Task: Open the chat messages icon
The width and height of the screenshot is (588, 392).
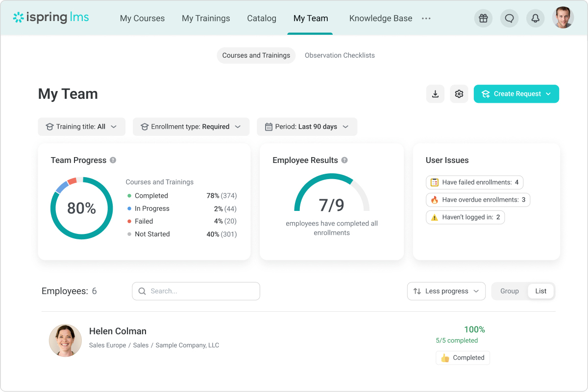Action: tap(509, 19)
